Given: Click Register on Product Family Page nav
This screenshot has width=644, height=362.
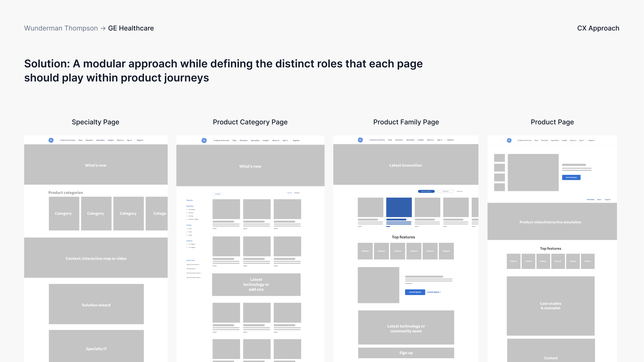Looking at the screenshot, I should (x=450, y=140).
